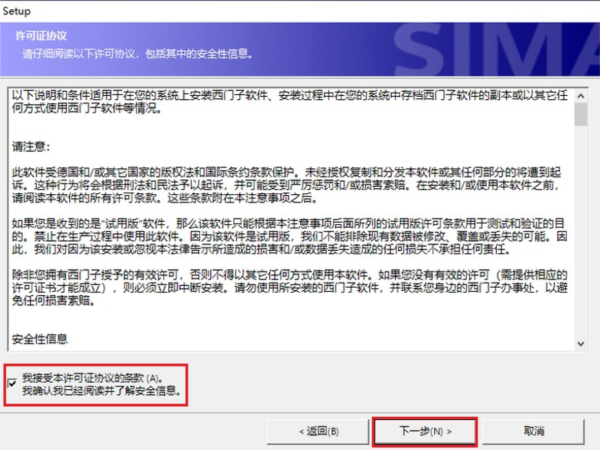
Task: Click the 请仔细阅读以下许可协议 subtitle text
Action: [137, 54]
